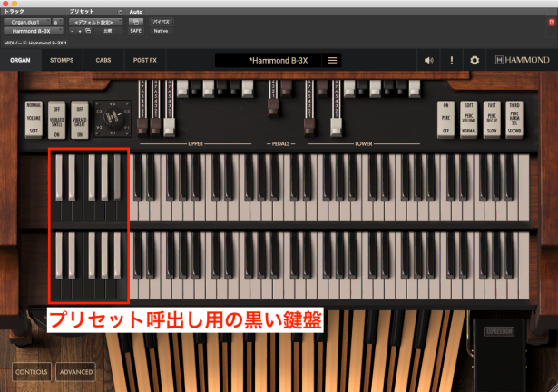Click the CONTROLS button

point(32,372)
